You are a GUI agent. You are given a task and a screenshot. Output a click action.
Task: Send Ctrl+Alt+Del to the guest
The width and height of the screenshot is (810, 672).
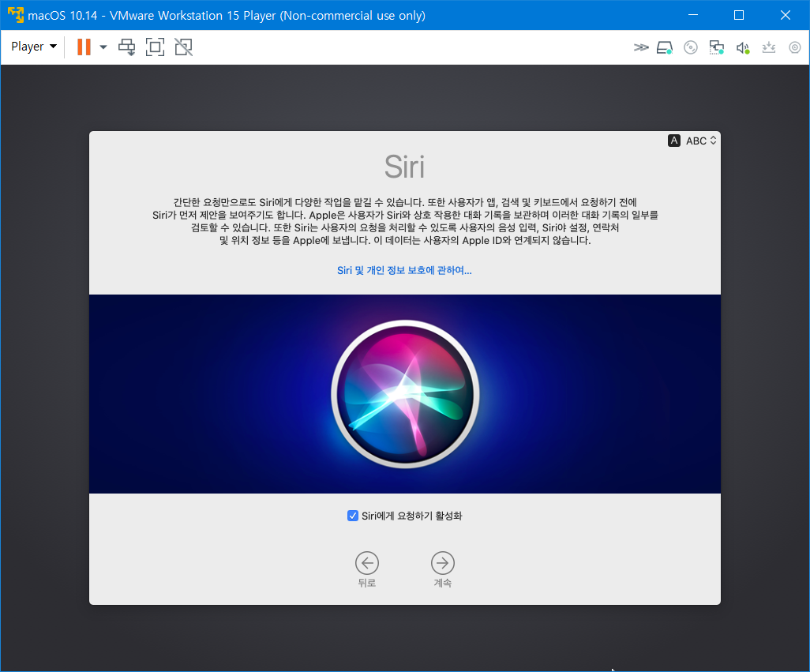126,47
